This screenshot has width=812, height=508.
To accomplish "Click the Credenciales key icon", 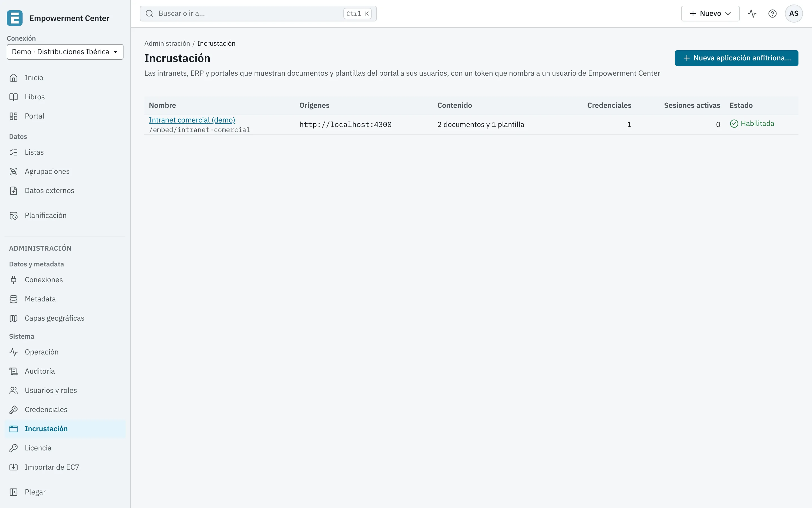I will pos(14,410).
